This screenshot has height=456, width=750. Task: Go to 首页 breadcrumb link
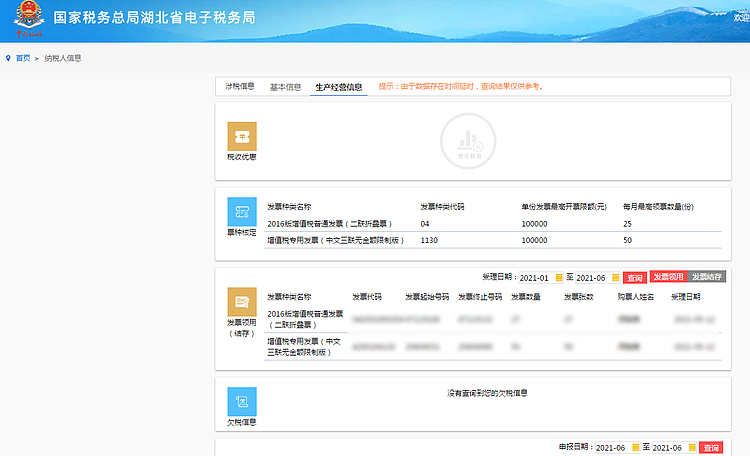[x=23, y=58]
